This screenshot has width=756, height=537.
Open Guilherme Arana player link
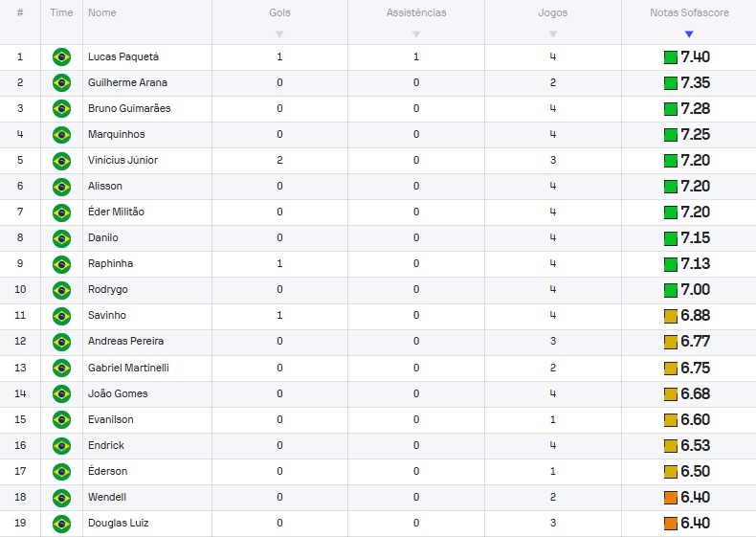[x=128, y=82]
